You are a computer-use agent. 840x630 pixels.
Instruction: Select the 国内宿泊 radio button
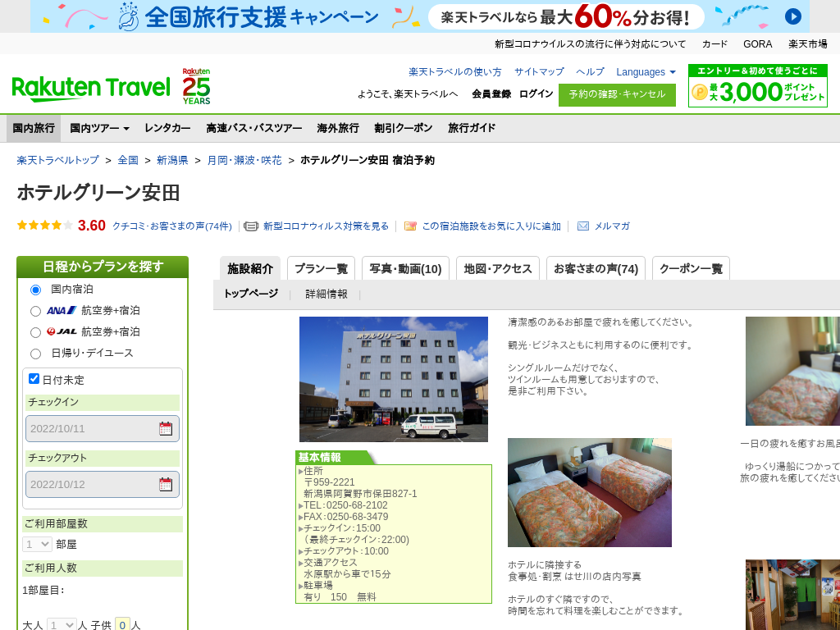(x=35, y=290)
